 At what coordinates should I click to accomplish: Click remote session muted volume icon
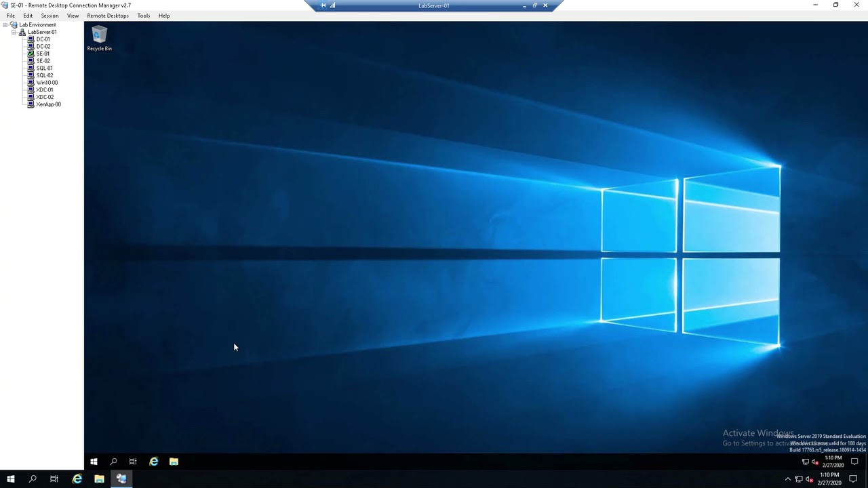point(814,462)
